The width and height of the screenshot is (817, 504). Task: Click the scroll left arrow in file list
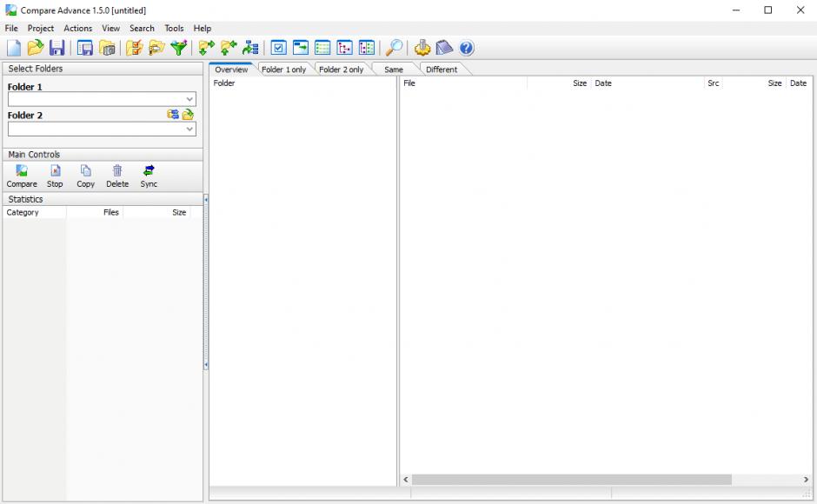pos(406,480)
